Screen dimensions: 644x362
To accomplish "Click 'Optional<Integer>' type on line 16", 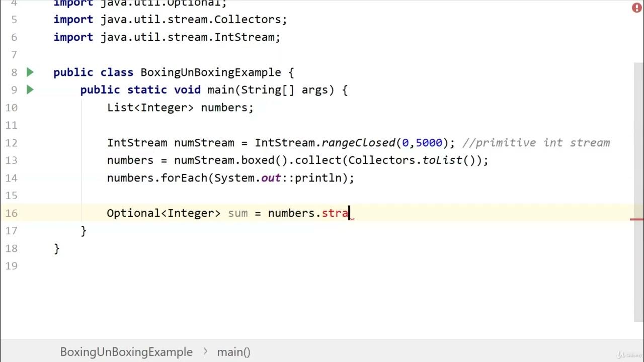I will (x=164, y=213).
